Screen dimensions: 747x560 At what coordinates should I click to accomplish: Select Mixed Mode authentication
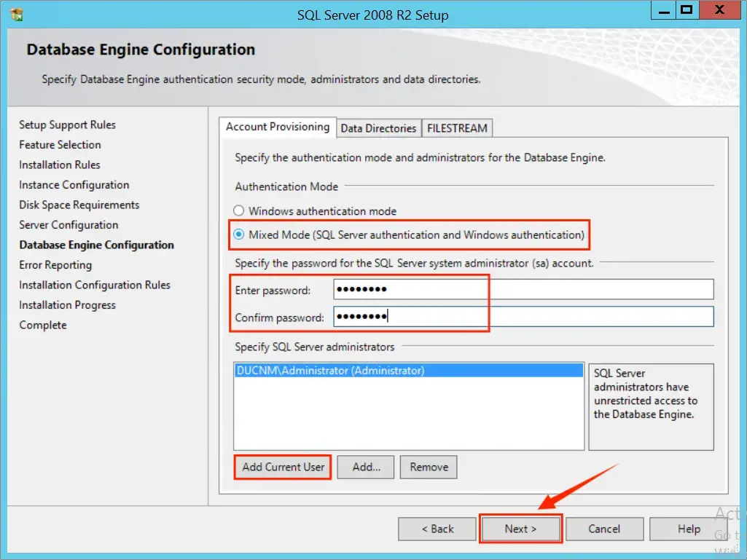[239, 234]
